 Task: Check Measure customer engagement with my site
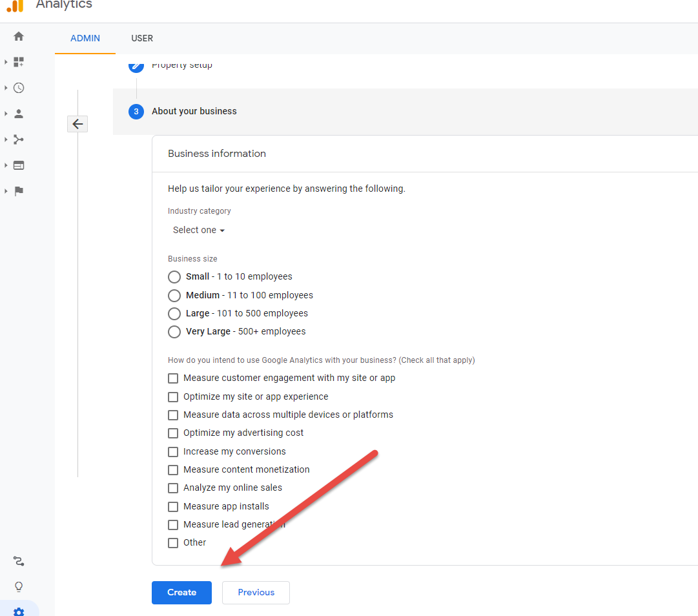(x=173, y=378)
